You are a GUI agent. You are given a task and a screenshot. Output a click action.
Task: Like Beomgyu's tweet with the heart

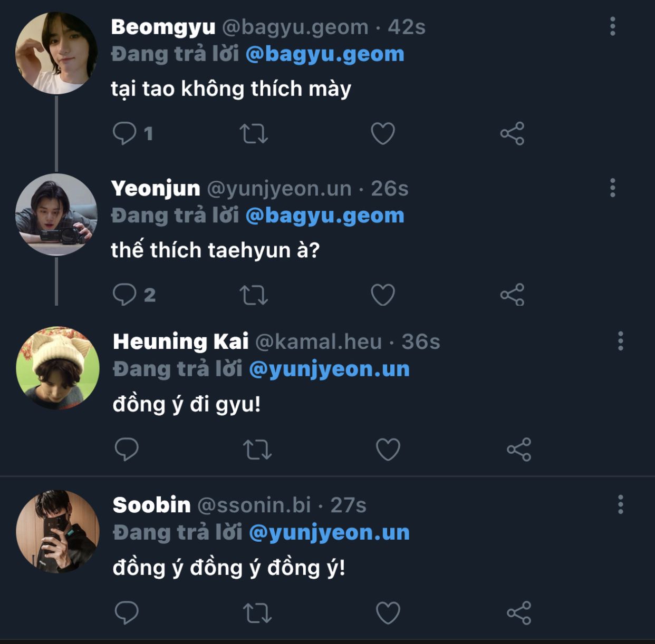[383, 133]
